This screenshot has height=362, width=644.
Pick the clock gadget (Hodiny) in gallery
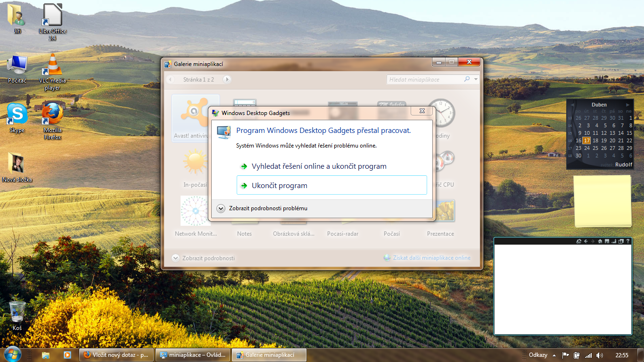440,118
